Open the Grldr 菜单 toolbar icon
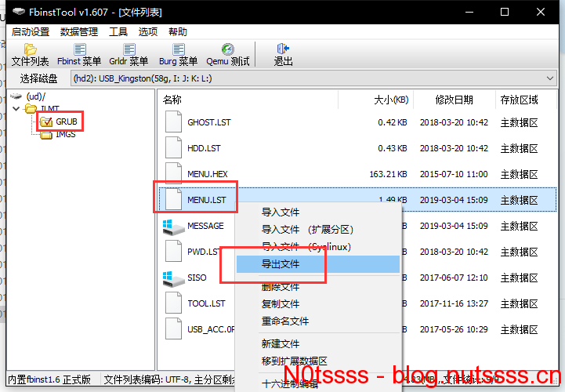The height and width of the screenshot is (392, 565). click(x=129, y=54)
